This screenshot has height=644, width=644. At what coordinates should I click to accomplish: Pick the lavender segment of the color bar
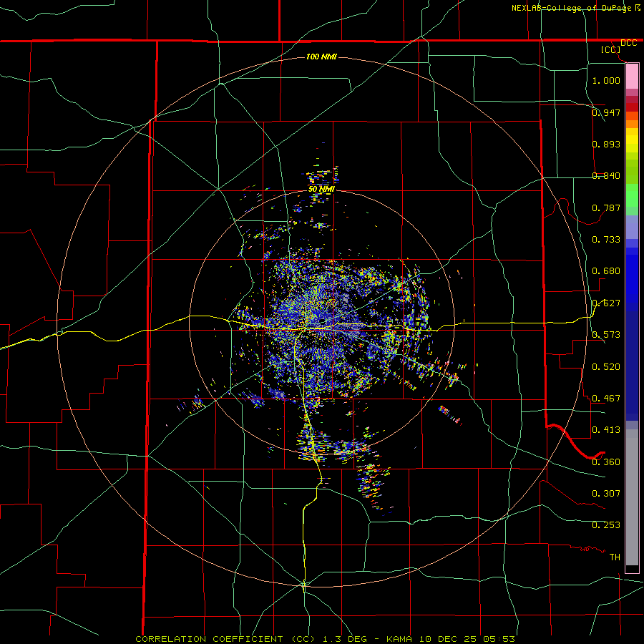[x=632, y=227]
